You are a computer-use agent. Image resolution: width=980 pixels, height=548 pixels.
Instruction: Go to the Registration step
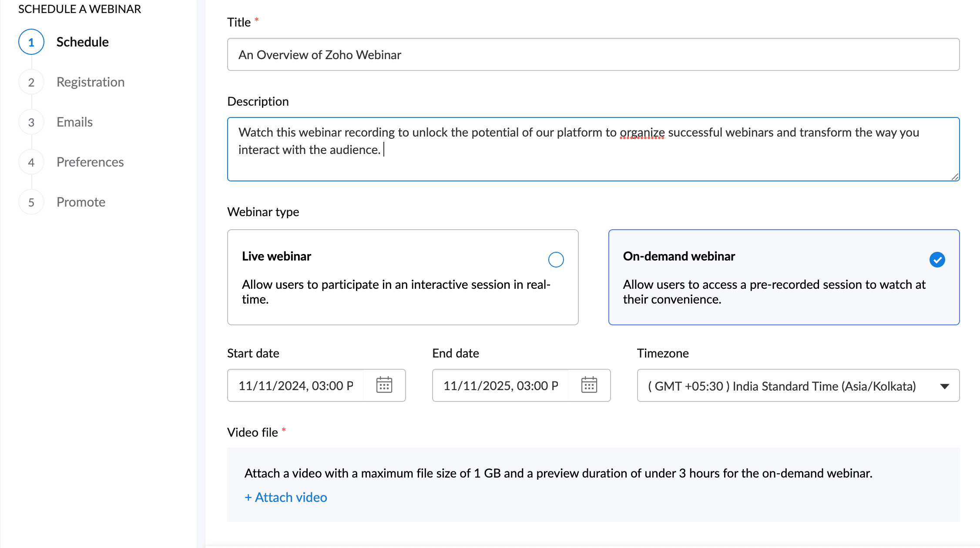pyautogui.click(x=91, y=82)
